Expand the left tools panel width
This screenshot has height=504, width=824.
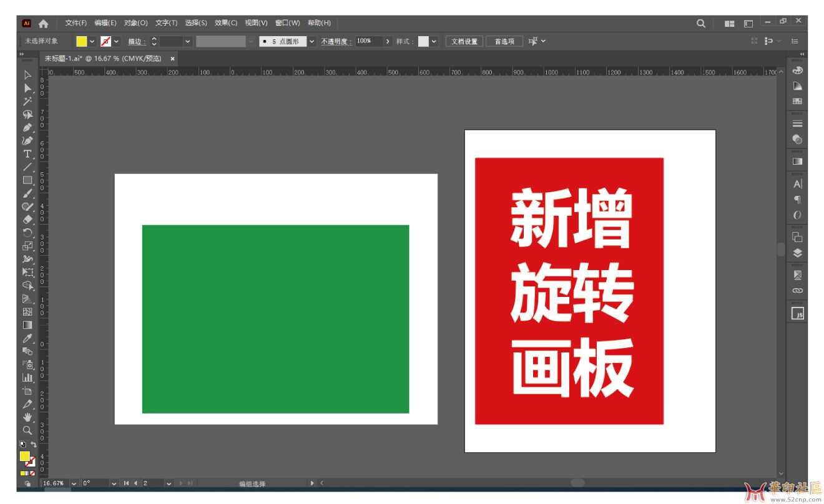21,54
